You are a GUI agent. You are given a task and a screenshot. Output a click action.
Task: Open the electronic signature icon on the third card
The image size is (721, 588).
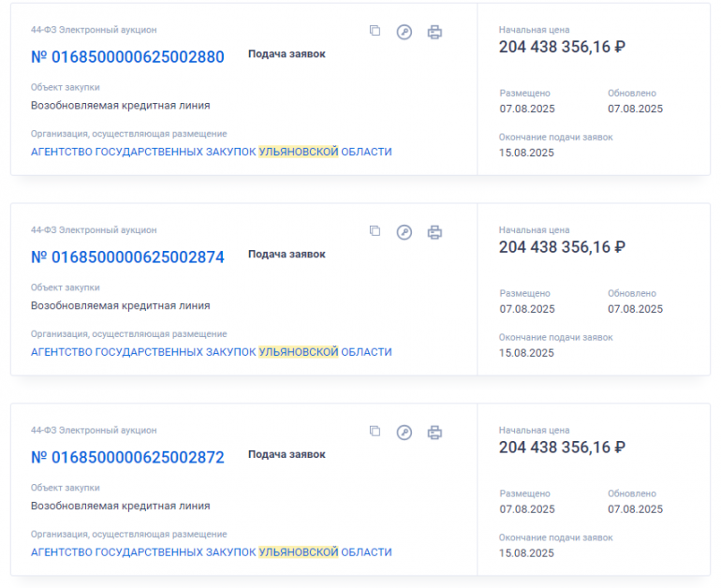click(405, 433)
